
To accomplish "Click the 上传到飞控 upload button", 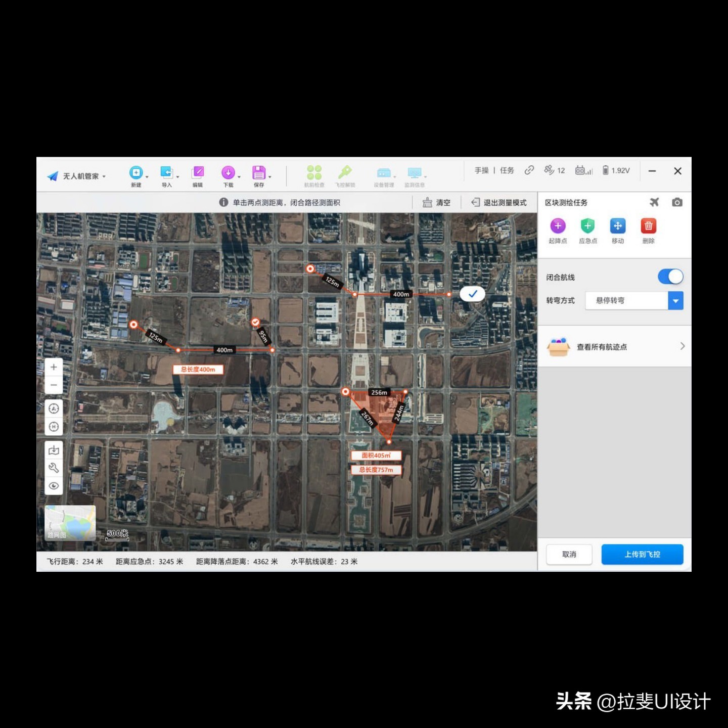I will point(642,554).
